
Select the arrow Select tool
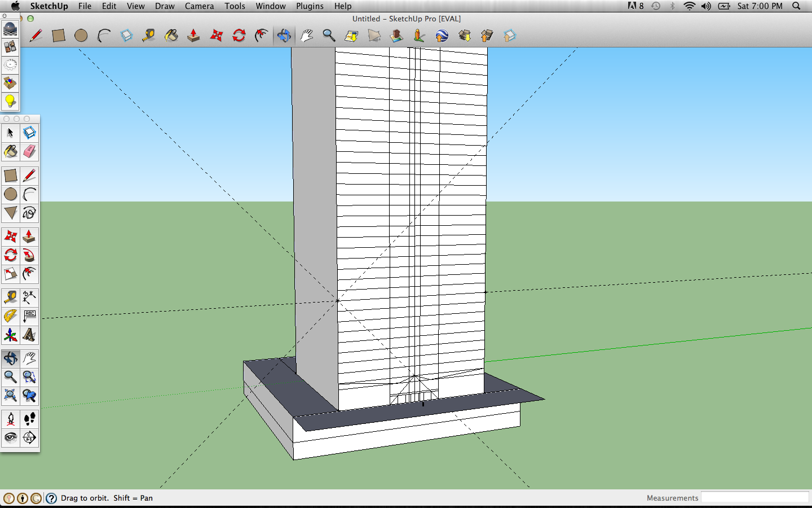pos(10,133)
